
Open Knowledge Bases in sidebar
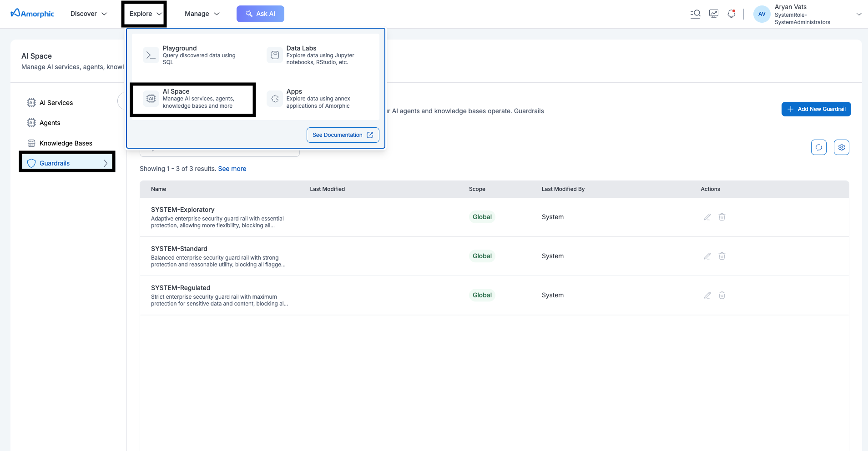point(66,143)
